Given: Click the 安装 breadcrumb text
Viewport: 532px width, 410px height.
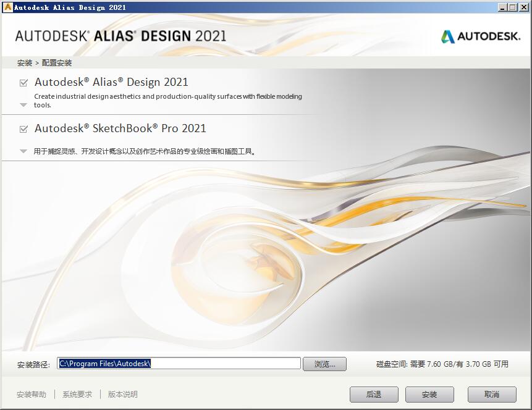Looking at the screenshot, I should point(25,63).
